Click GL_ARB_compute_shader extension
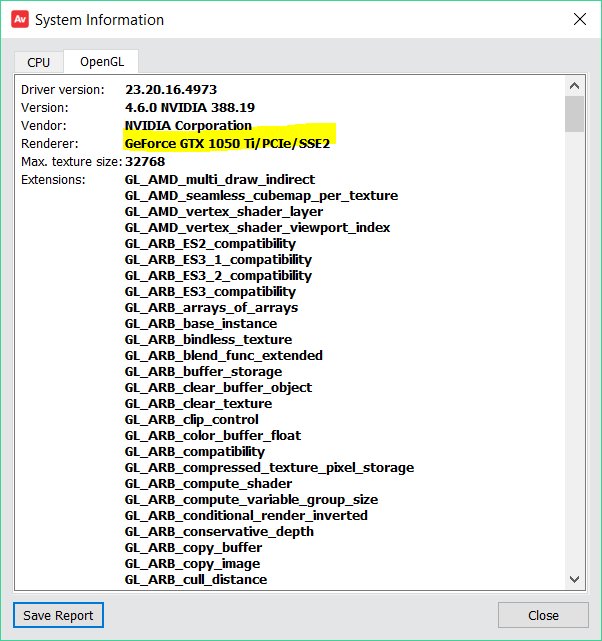 coord(208,483)
